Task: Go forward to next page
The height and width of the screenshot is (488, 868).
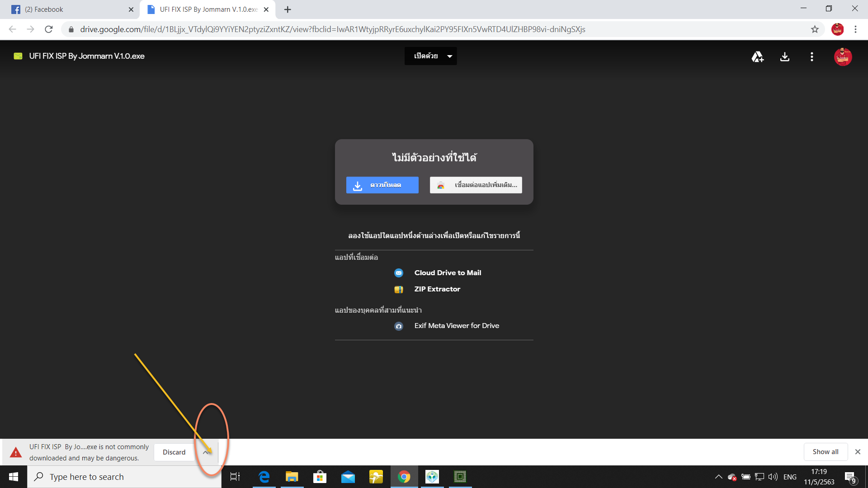Action: 31,29
